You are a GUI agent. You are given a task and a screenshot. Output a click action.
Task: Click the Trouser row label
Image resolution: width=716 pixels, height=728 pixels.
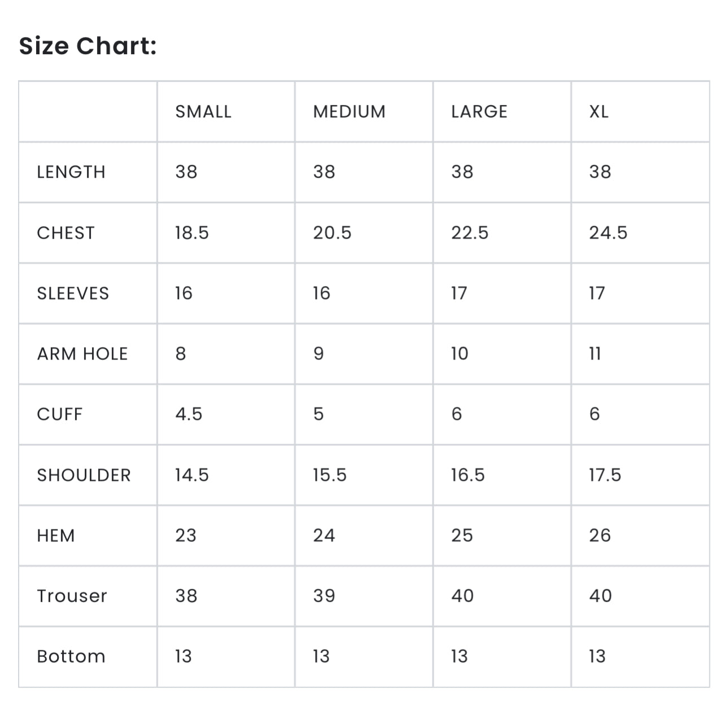coord(72,596)
